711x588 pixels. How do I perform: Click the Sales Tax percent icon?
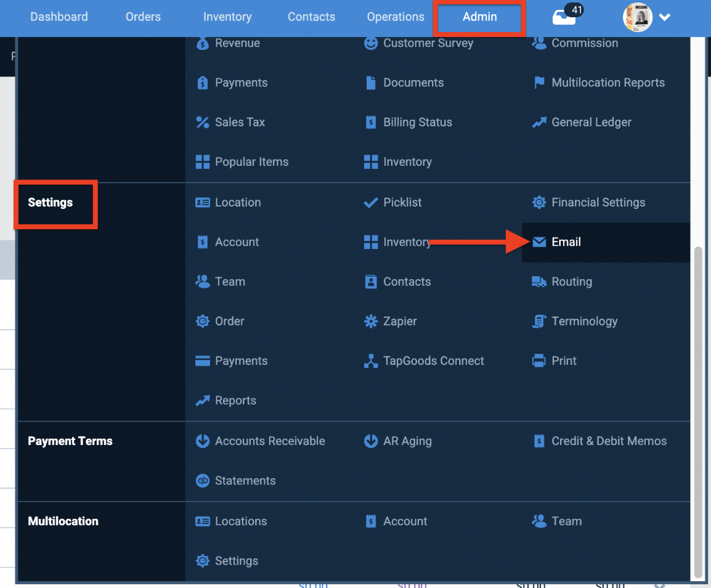(x=202, y=122)
